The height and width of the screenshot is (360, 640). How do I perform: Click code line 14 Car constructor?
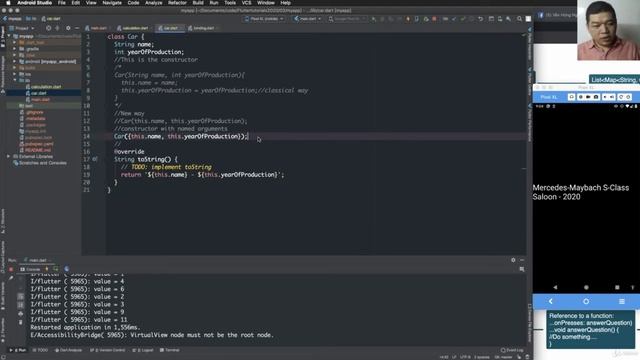tap(181, 136)
